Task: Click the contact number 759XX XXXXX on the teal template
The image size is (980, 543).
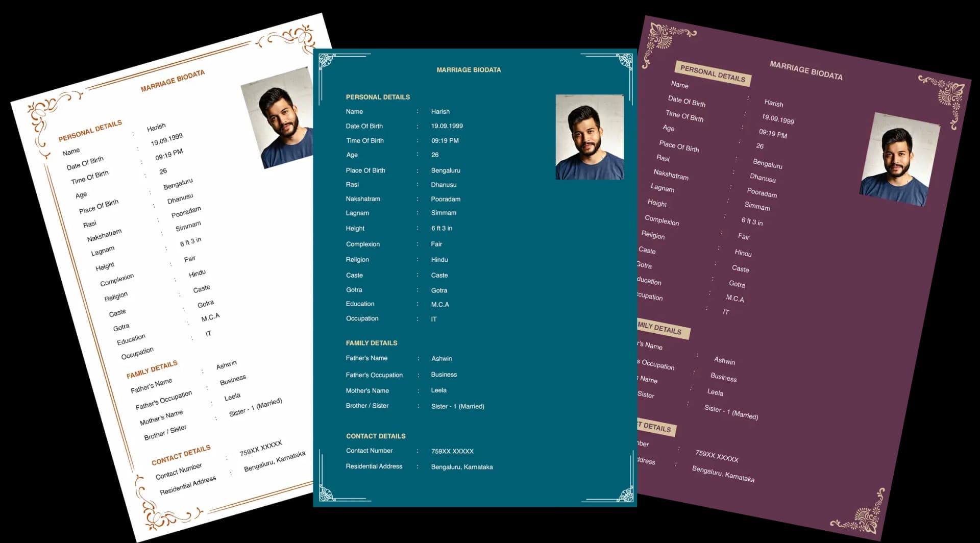Action: 452,451
